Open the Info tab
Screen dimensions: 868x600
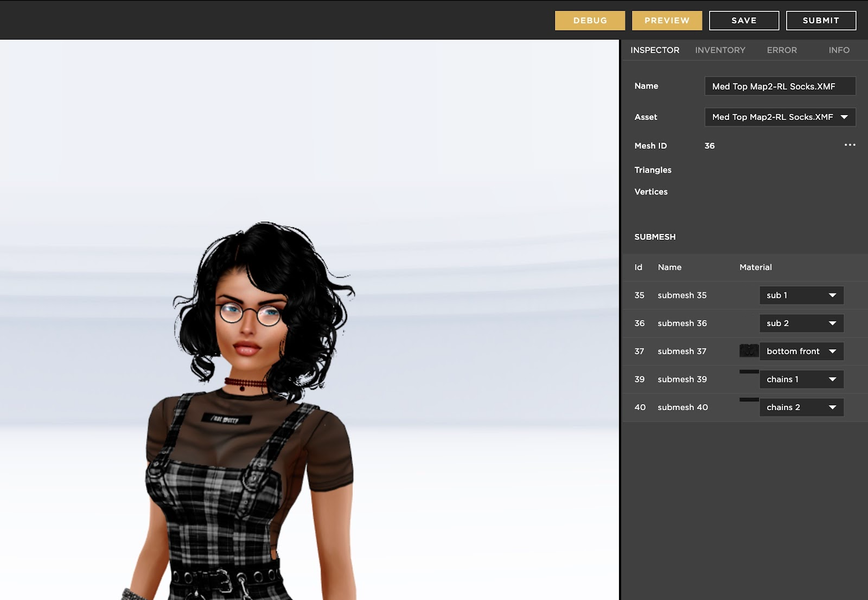[x=839, y=50]
